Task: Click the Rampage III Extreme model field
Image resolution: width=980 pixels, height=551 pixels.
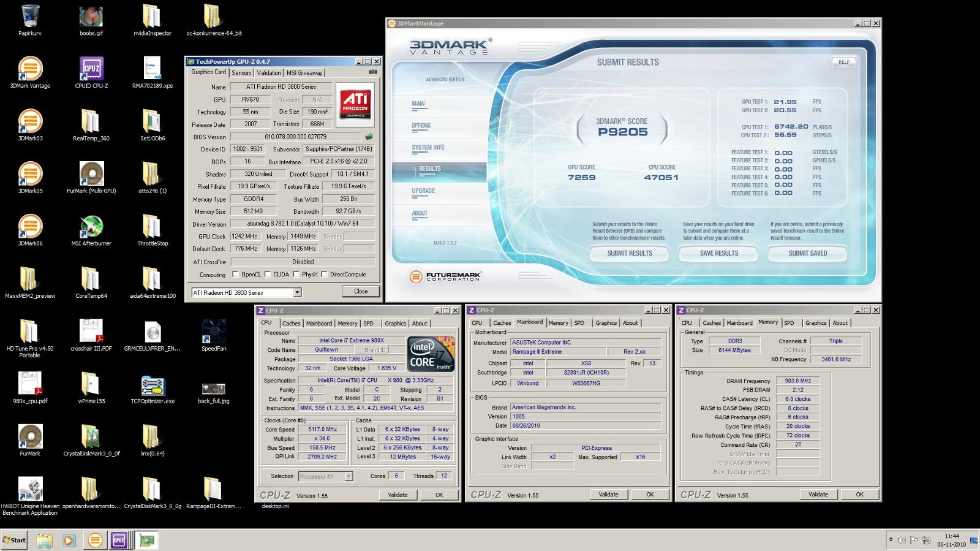Action: coord(557,352)
